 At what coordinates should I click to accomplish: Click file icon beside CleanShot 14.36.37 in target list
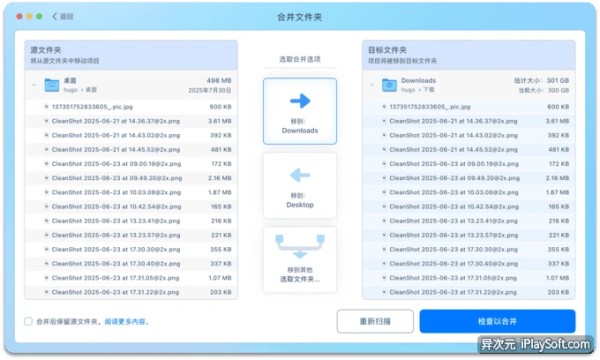(384, 121)
